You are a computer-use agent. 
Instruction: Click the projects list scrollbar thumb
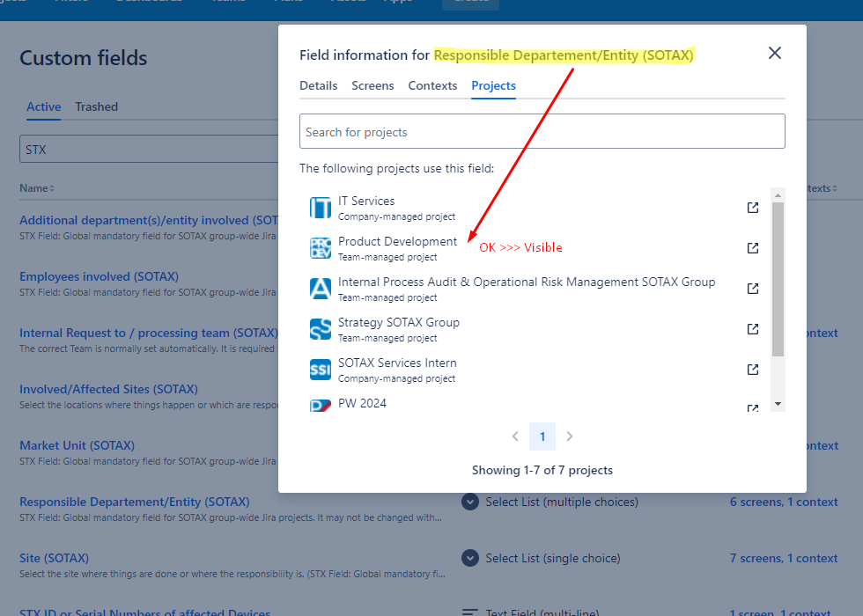tap(778, 280)
